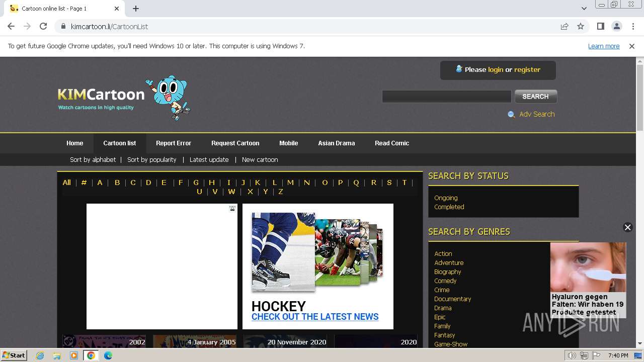644x362 pixels.
Task: Focus the cartoon search input field
Action: [447, 97]
